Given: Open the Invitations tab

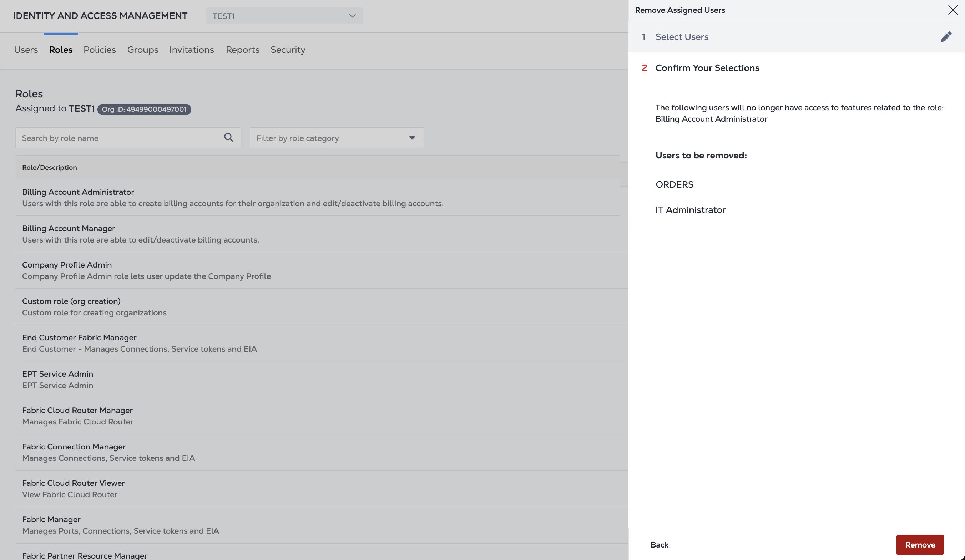Looking at the screenshot, I should coord(192,50).
